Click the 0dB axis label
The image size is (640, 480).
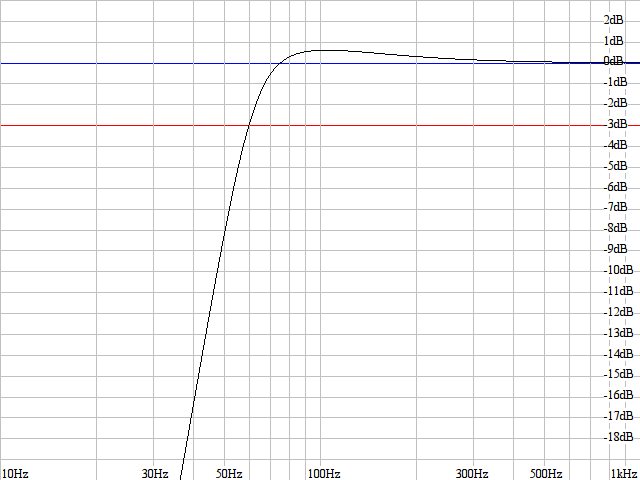(x=613, y=61)
